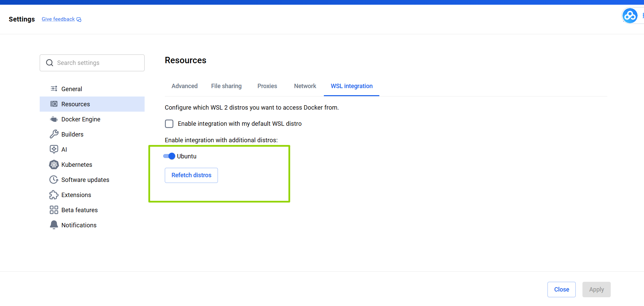Open General settings section
The width and height of the screenshot is (644, 306).
tap(92, 89)
